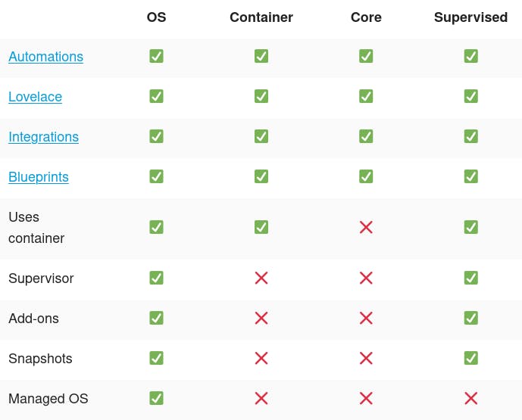
Task: Follow the Integrations link
Action: tap(43, 137)
